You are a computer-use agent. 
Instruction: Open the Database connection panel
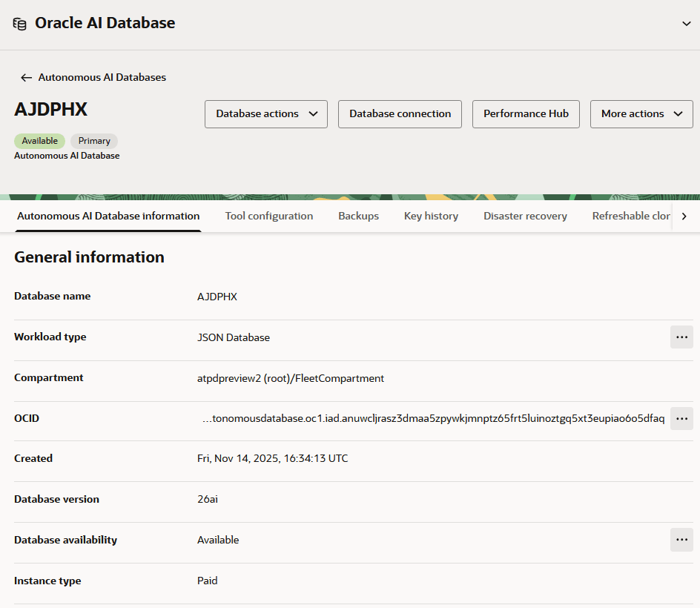pos(400,114)
